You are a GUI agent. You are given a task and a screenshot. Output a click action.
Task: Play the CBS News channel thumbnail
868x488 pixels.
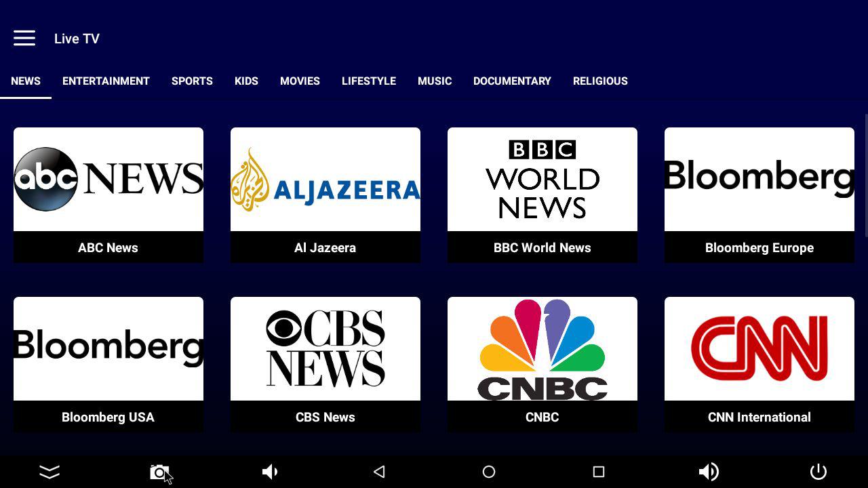point(325,348)
